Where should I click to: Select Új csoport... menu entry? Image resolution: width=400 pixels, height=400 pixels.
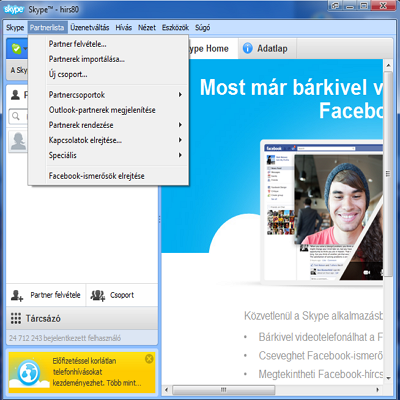(109, 74)
